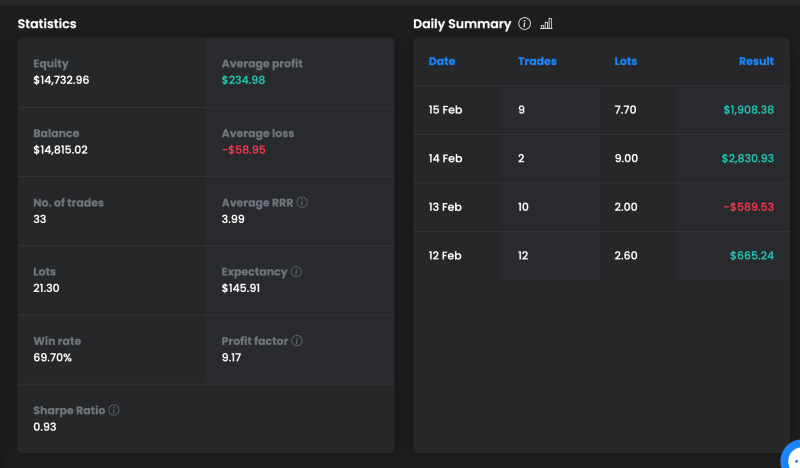Screen dimensions: 800x468
Task: Sort by the Lots column header
Action: click(x=625, y=62)
